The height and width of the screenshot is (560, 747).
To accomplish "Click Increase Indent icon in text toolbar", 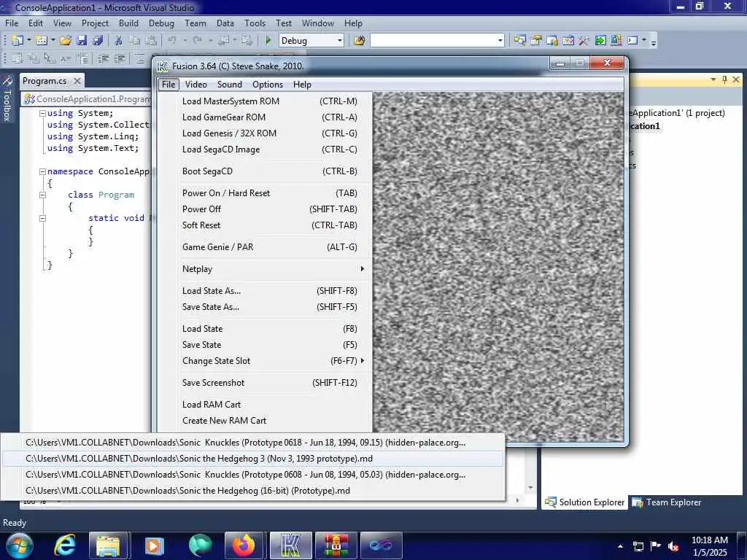I will pos(120,58).
